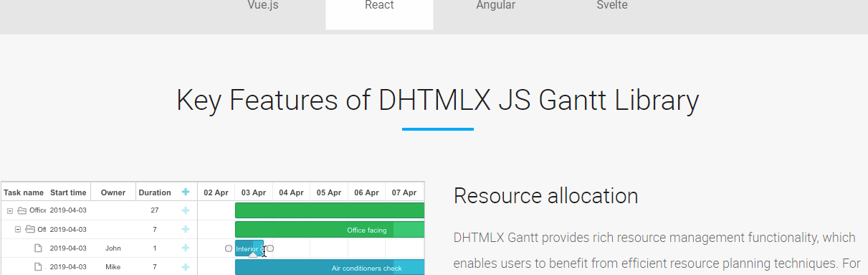Click the plus icon in John's task row
The image size is (868, 275).
click(186, 248)
